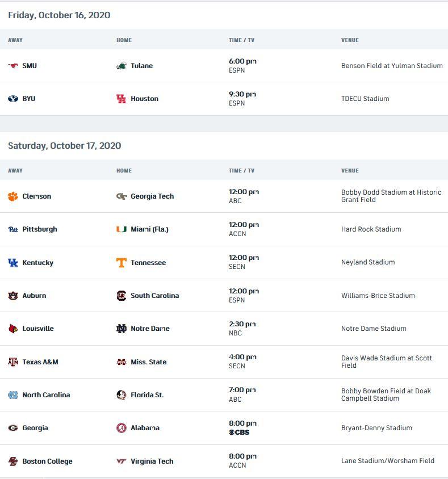The height and width of the screenshot is (479, 448).
Task: Click the SMU Mustangs logo icon
Action: pyautogui.click(x=13, y=66)
